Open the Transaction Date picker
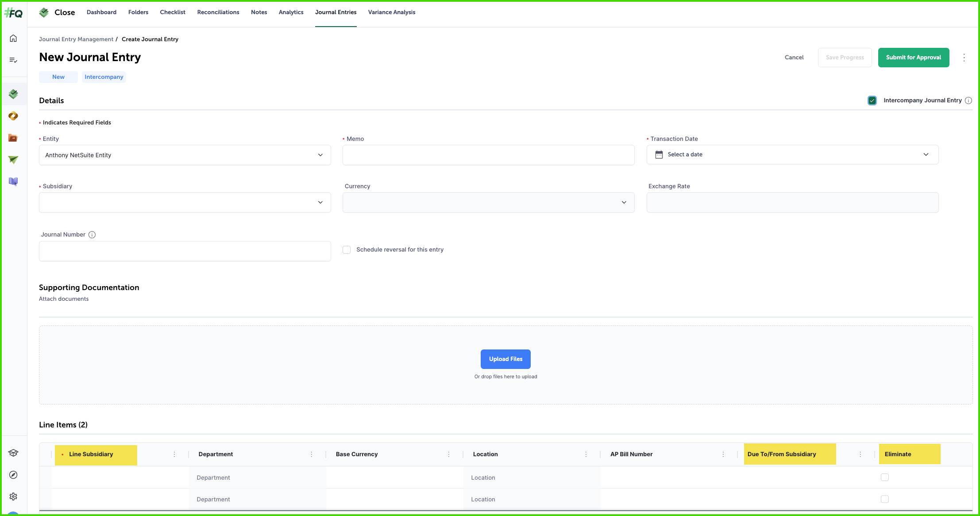The height and width of the screenshot is (516, 980). click(792, 155)
